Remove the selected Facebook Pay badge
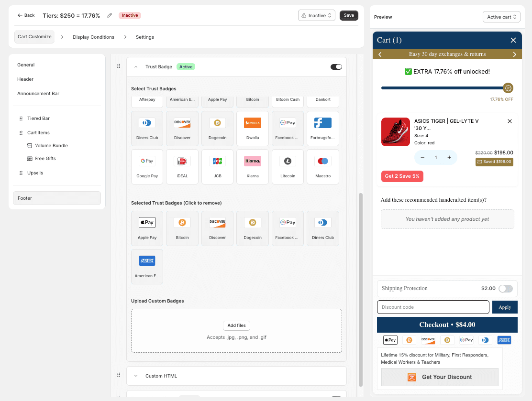532x401 pixels. tap(288, 228)
